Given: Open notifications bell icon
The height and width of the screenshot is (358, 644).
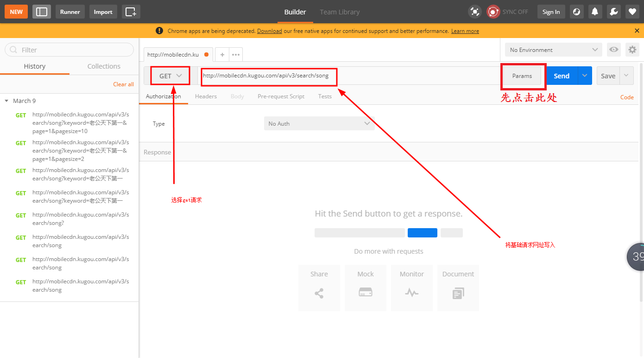Looking at the screenshot, I should pos(595,12).
